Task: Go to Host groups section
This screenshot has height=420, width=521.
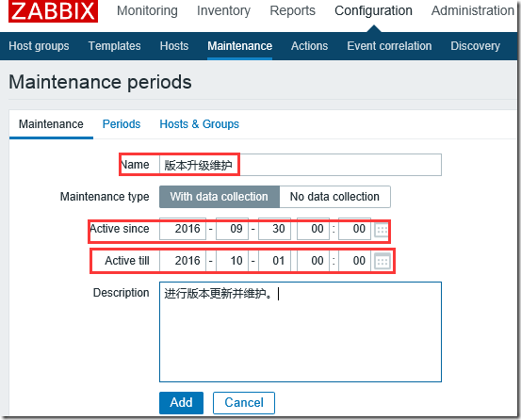Action: [39, 46]
